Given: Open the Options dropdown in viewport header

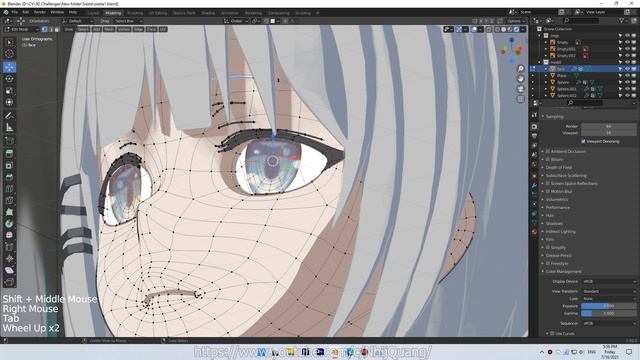Looking at the screenshot, I should [x=516, y=21].
